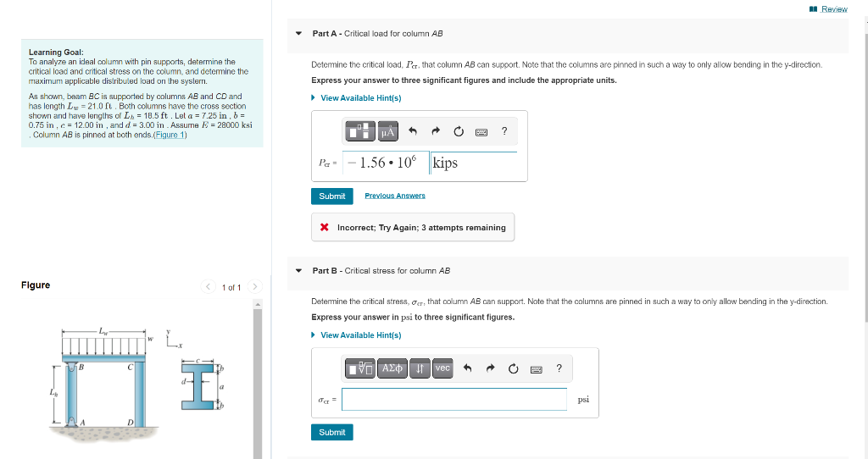Click the Learning Goal heading text
Image resolution: width=868 pixels, height=459 pixels.
(x=56, y=52)
